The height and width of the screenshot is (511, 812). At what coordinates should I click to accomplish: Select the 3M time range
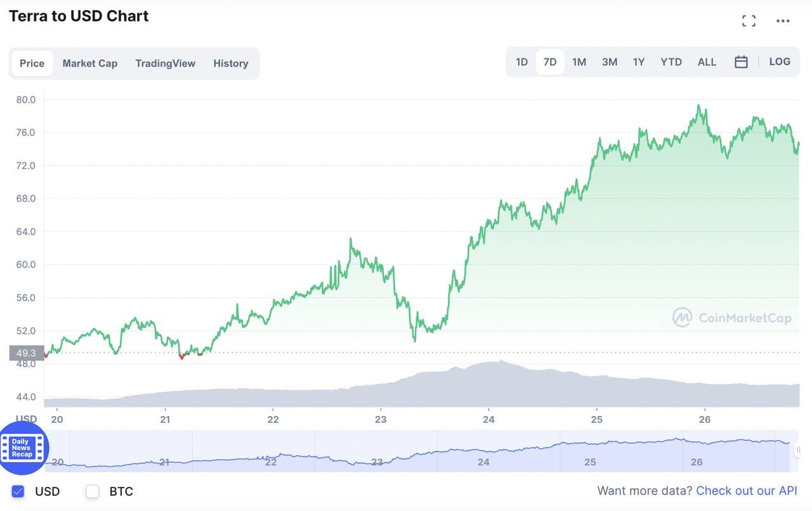(x=609, y=62)
